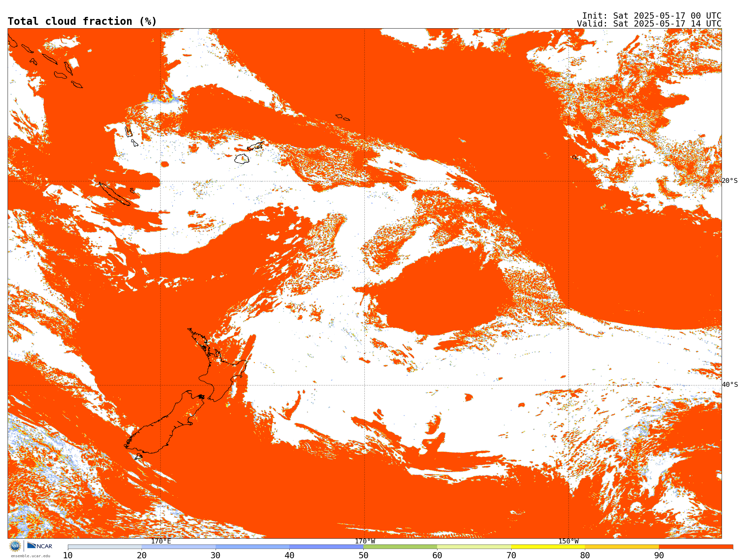The width and height of the screenshot is (744, 560).
Task: Click the 20°S latitude label
Action: pos(730,181)
